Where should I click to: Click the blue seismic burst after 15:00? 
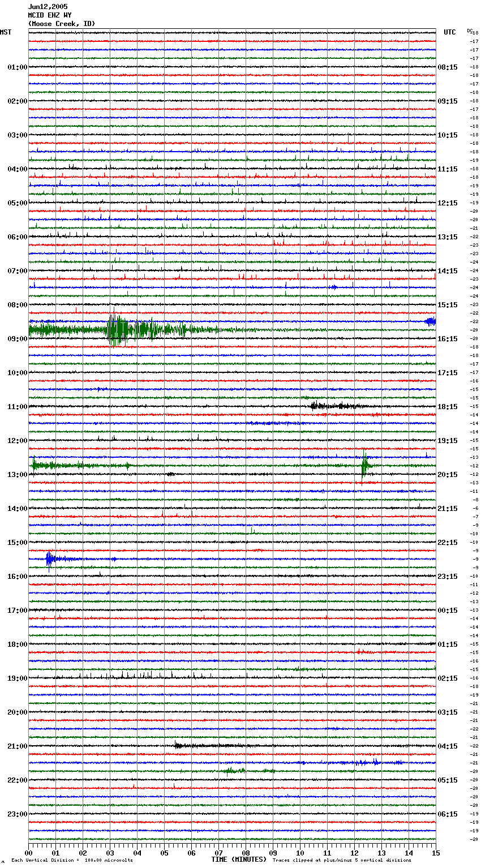pos(50,560)
